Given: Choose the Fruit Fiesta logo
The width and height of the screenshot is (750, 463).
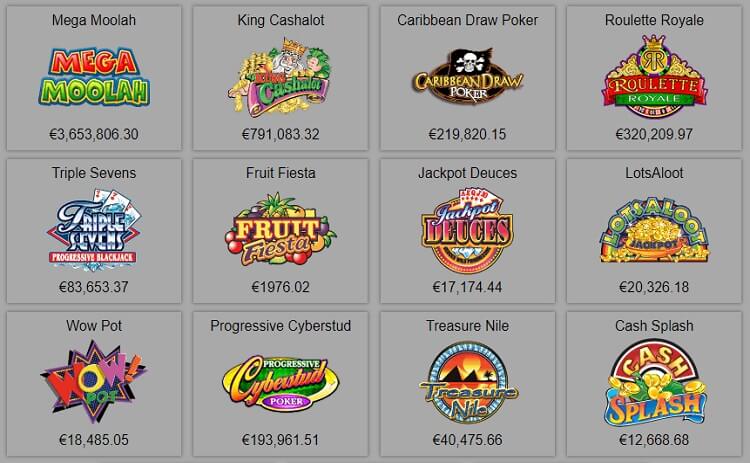Looking at the screenshot, I should pyautogui.click(x=280, y=230).
